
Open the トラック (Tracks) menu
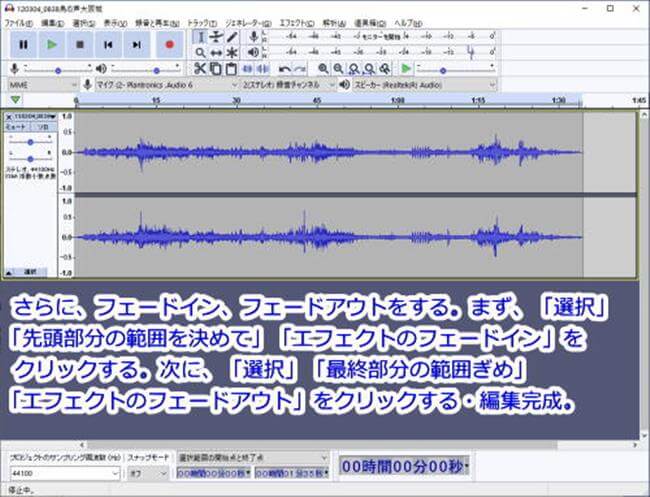[x=202, y=23]
